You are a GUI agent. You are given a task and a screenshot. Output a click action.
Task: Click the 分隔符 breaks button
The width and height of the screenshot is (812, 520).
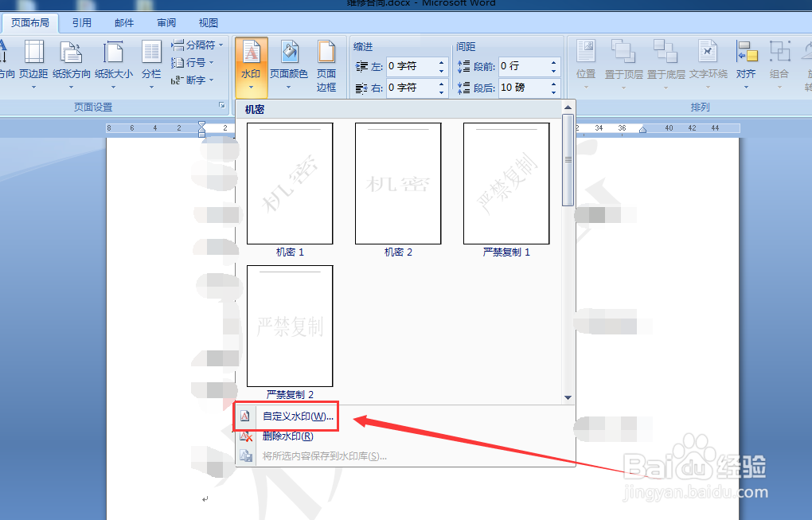click(197, 45)
